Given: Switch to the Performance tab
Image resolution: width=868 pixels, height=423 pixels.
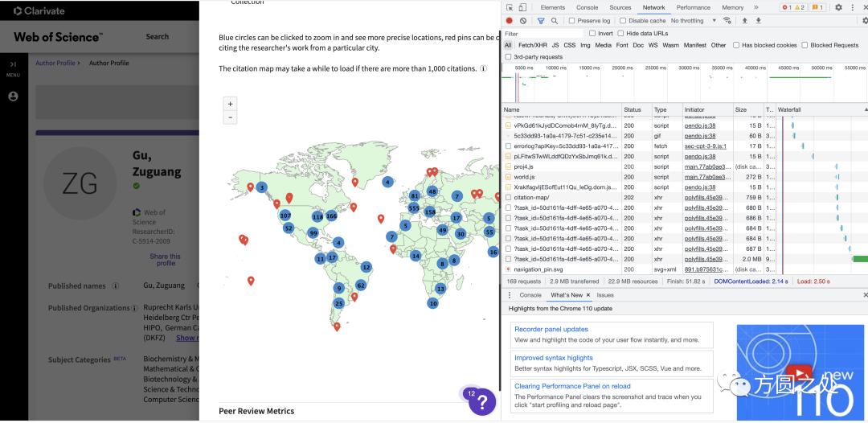Looking at the screenshot, I should [x=693, y=7].
